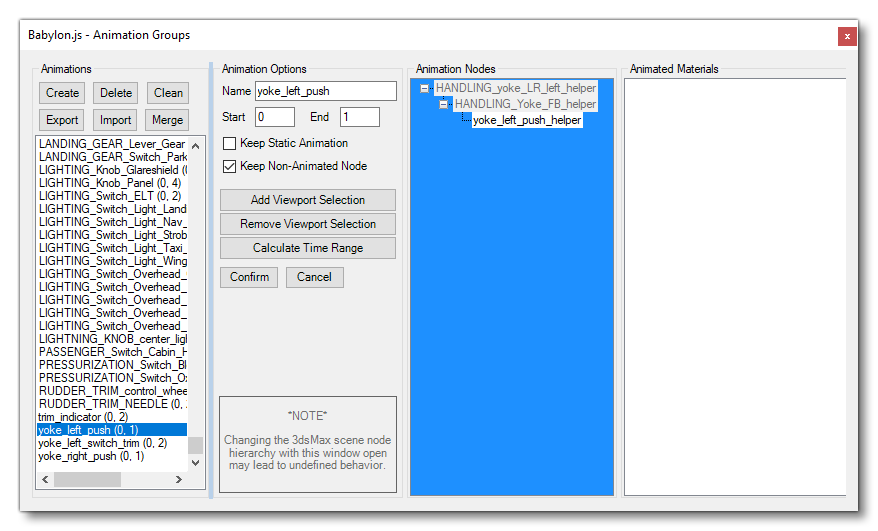Collapse the HANDLING_Yoke_FB_helper node

pos(444,105)
